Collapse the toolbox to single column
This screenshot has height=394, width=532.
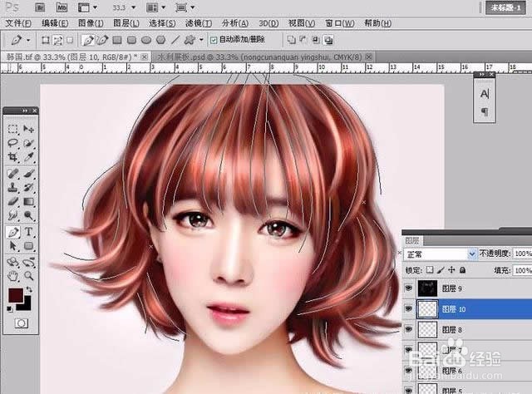point(24,111)
